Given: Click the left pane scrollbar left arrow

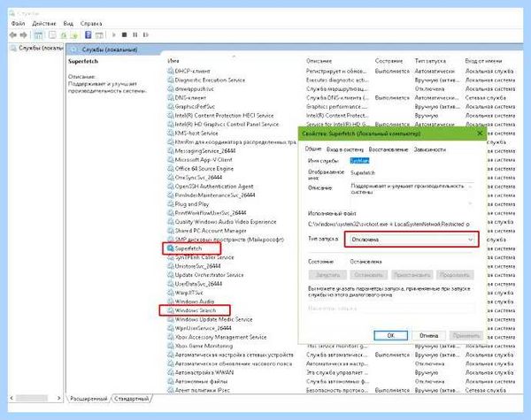Looking at the screenshot, I should (12, 398).
